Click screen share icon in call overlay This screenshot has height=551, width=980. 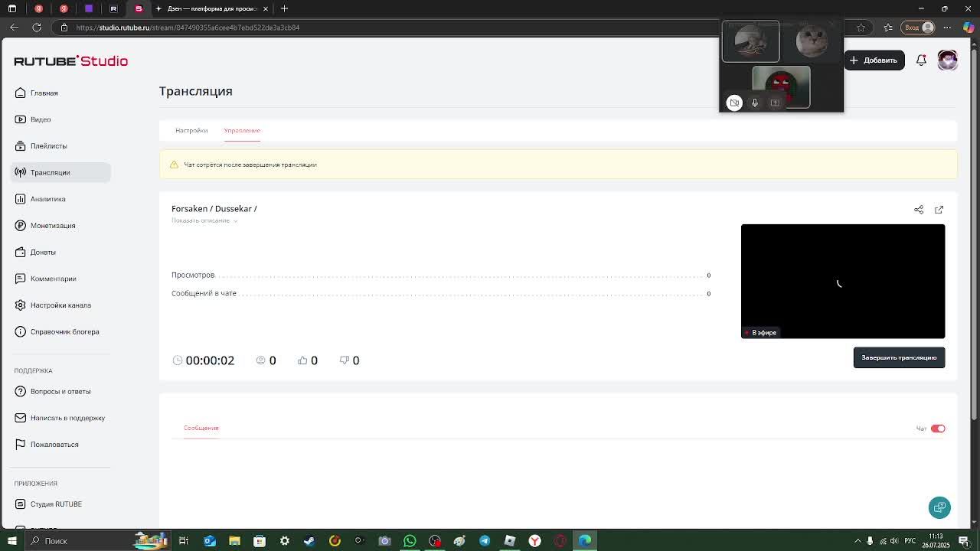point(775,103)
